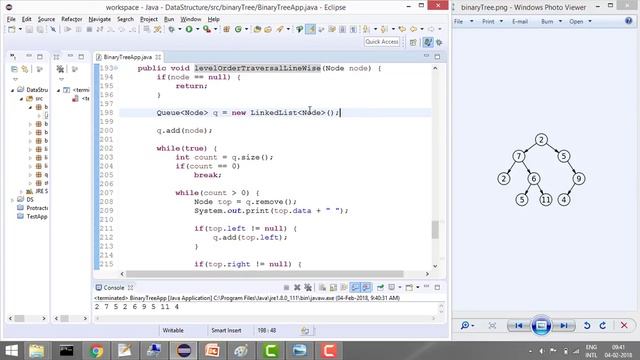Click Remove Launch icon in Console
The image size is (640, 360).
(x=297, y=288)
